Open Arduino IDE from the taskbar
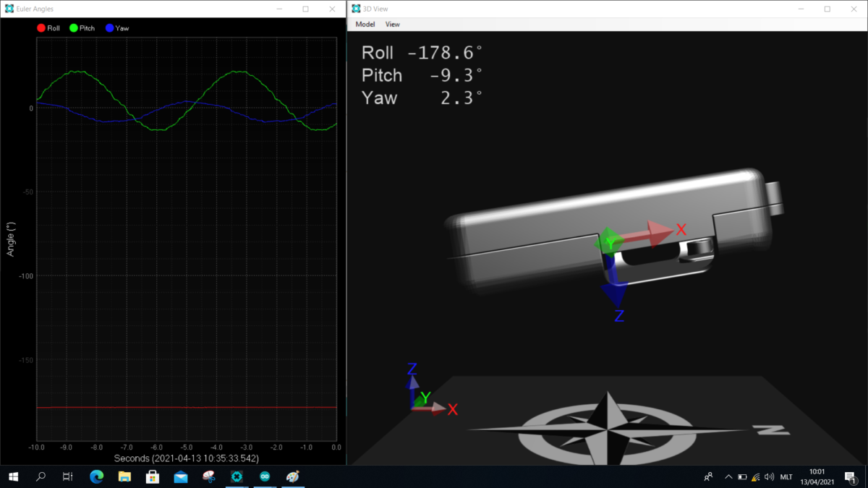 pyautogui.click(x=264, y=477)
